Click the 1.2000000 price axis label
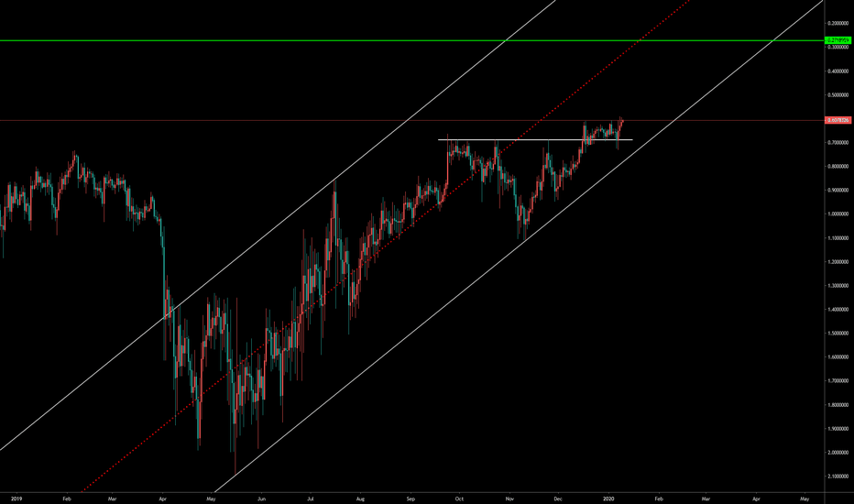The image size is (854, 504). click(x=838, y=262)
